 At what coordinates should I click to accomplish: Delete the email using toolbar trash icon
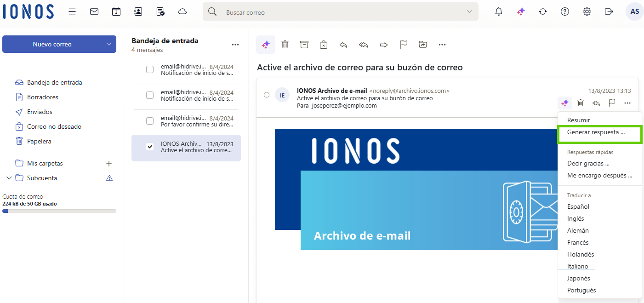[x=285, y=45]
